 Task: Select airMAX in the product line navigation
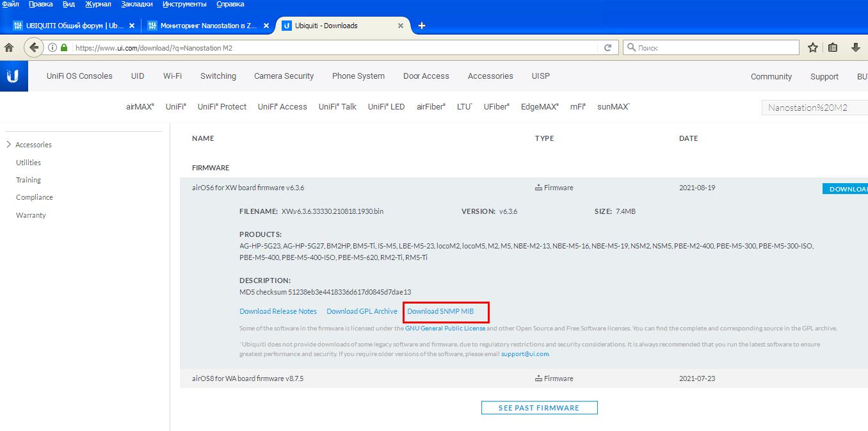pos(140,107)
